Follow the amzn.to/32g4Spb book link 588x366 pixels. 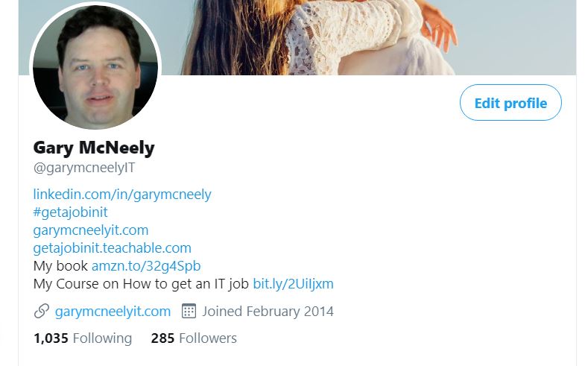tap(146, 266)
